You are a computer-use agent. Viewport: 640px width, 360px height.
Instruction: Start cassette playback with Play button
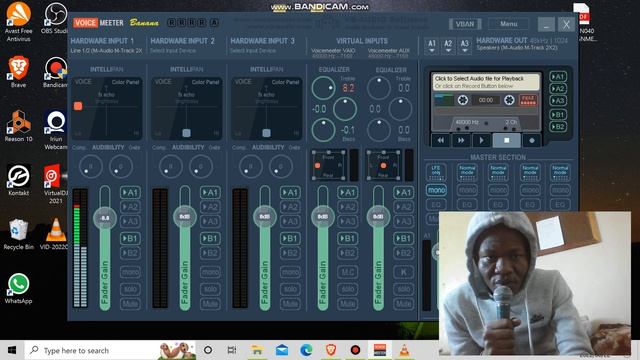[x=481, y=140]
